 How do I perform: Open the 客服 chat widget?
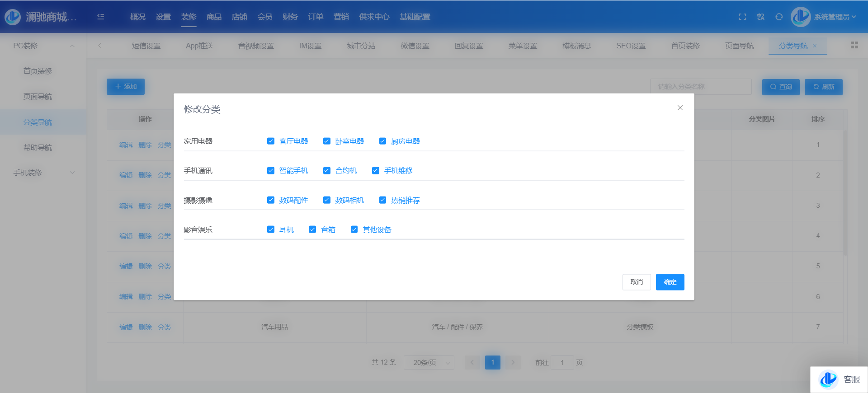pyautogui.click(x=839, y=379)
